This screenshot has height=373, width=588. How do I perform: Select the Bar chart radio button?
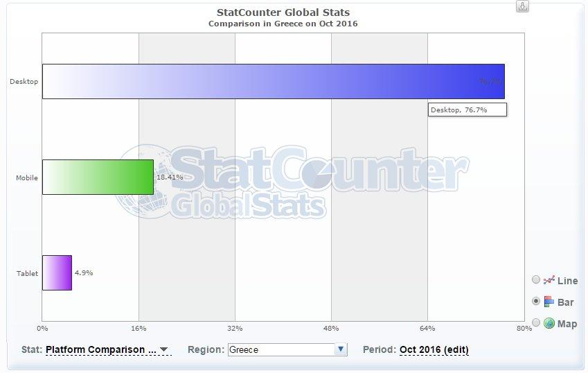[536, 302]
